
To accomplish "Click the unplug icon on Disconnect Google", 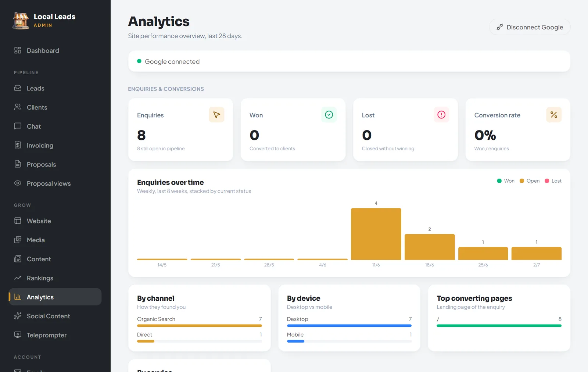I will pyautogui.click(x=500, y=27).
